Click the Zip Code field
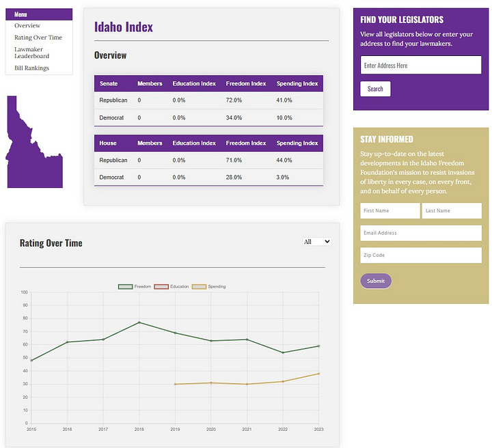 tap(420, 255)
